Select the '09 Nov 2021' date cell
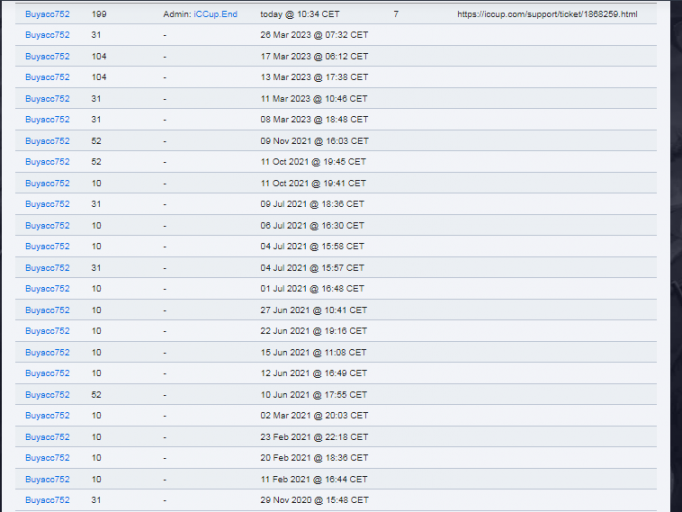The width and height of the screenshot is (682, 512). (314, 141)
